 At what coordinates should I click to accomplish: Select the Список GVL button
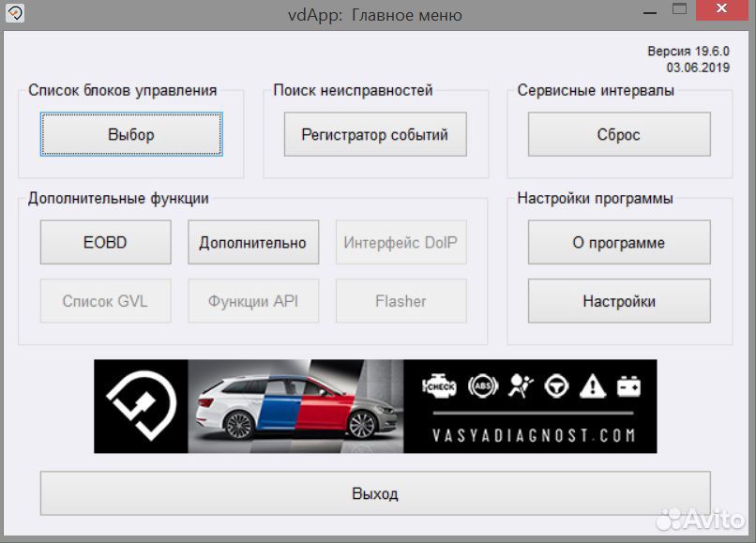click(x=105, y=301)
